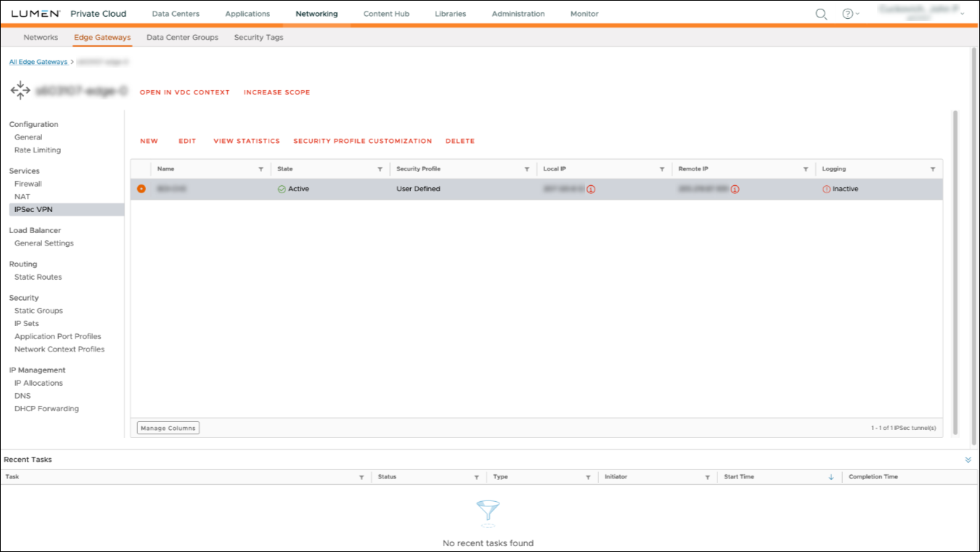Open the filter icon on Status column

pyautogui.click(x=476, y=476)
